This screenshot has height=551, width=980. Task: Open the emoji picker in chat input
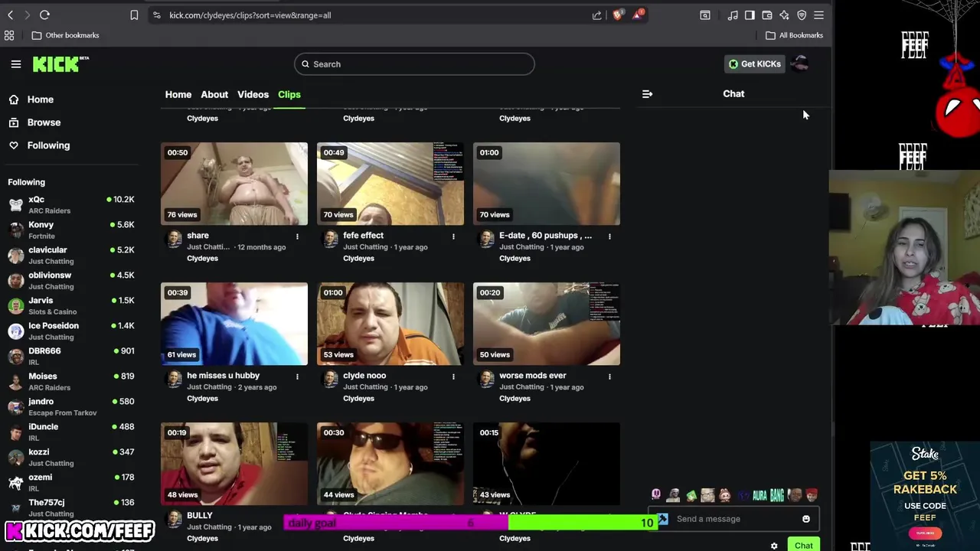805,519
